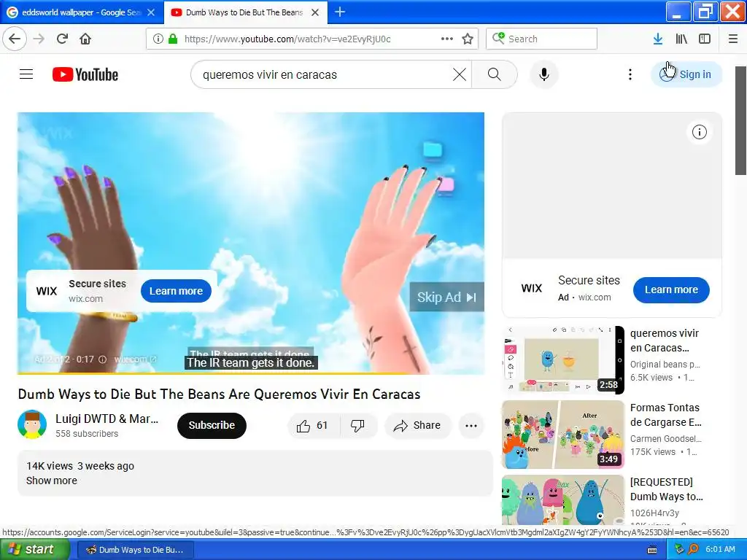Open more actions menu beside Share

(471, 425)
